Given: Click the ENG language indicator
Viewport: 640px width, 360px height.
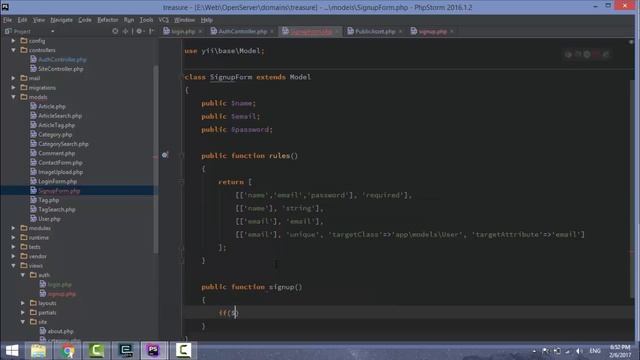Looking at the screenshot, I should point(595,351).
